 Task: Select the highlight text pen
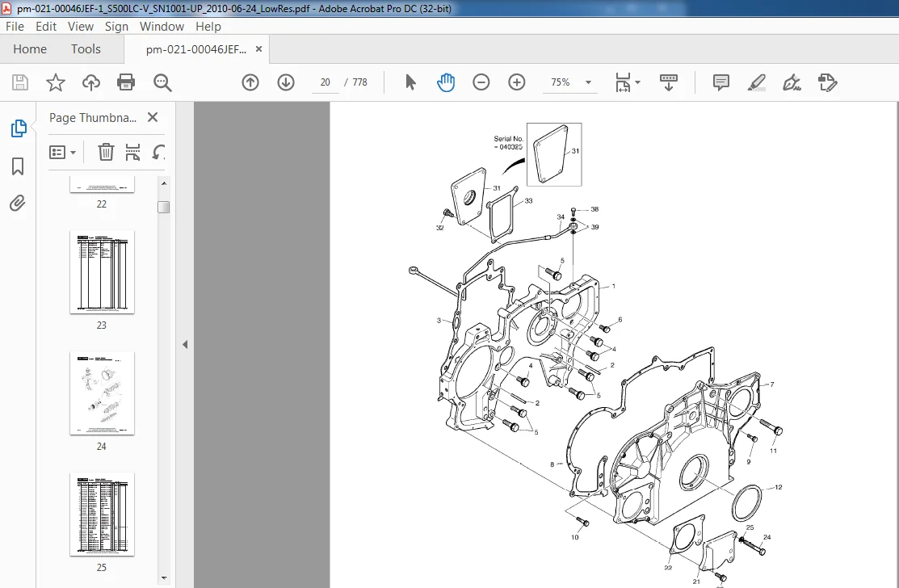tap(757, 82)
